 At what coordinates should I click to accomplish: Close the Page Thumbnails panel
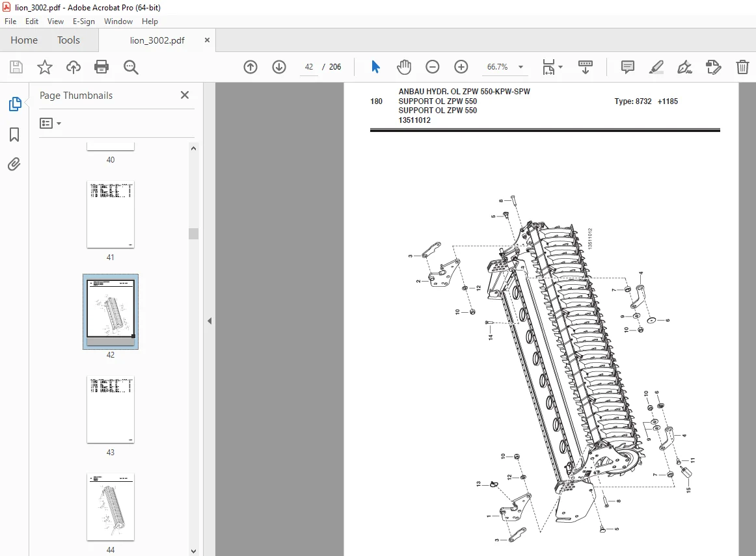[185, 95]
